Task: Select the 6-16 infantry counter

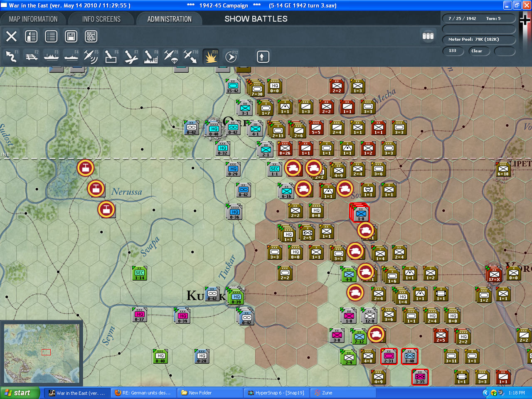Action: (287, 191)
